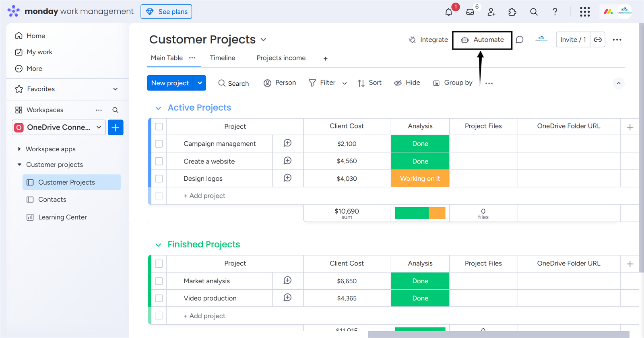Open Main Table view options dots

[192, 58]
